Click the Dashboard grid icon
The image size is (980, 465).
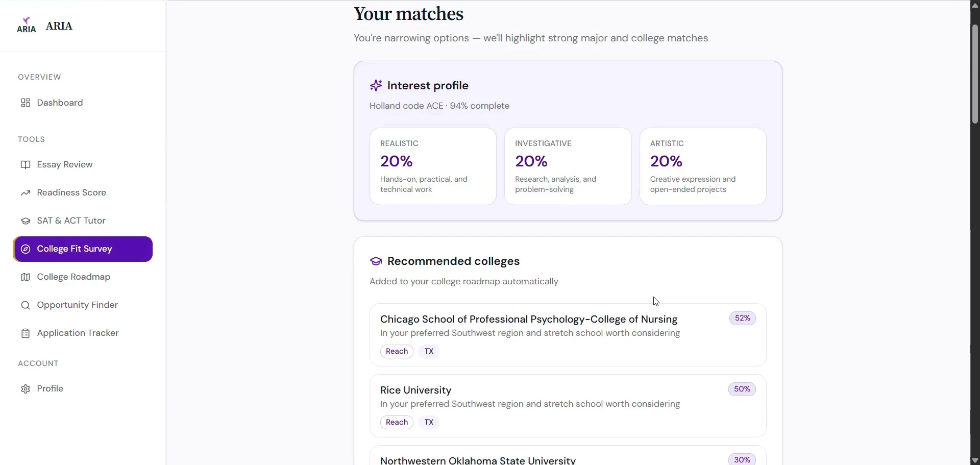click(x=26, y=103)
